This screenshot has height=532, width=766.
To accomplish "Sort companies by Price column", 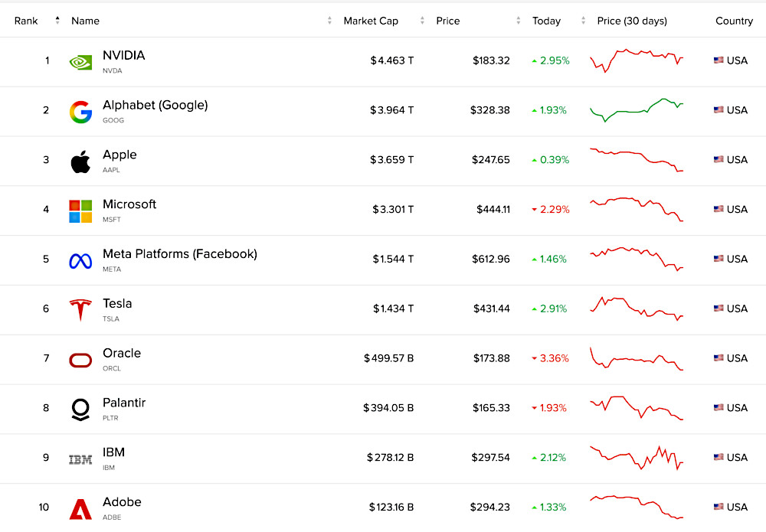I will (x=448, y=21).
